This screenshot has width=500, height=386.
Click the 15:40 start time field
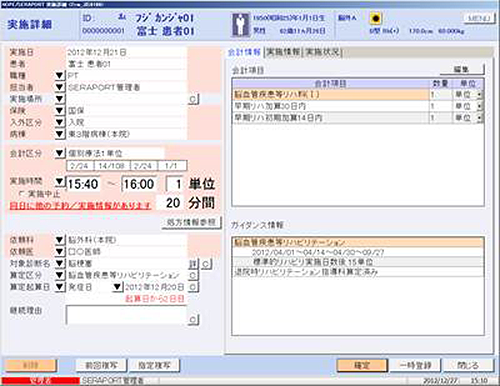(x=83, y=184)
